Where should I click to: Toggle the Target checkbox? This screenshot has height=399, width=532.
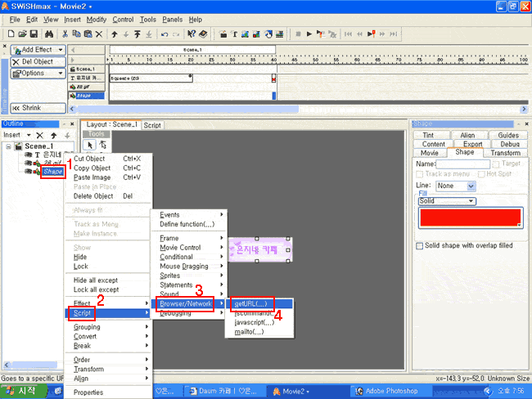pos(496,164)
